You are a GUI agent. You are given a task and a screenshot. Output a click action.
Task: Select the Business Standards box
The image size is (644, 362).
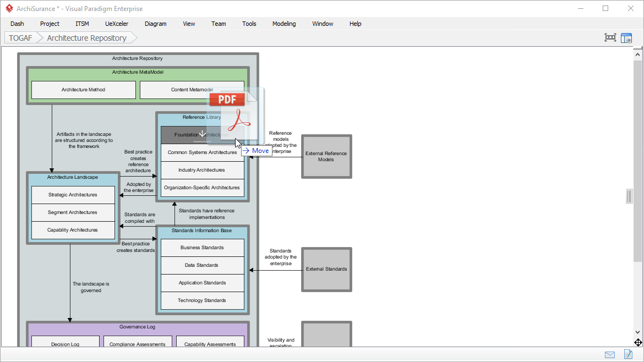(202, 248)
